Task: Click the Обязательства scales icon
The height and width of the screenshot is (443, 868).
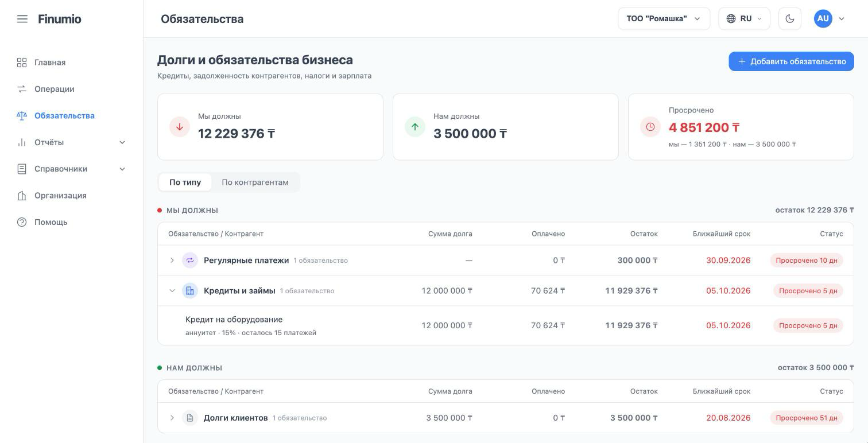Action: [22, 116]
